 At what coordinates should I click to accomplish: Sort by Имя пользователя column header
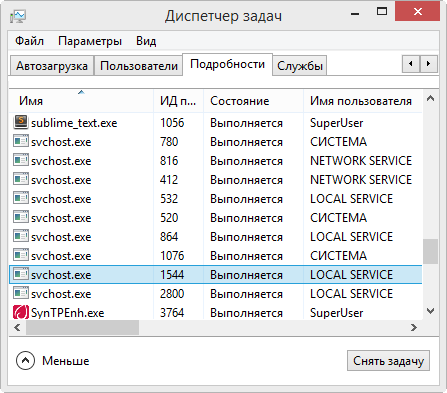click(x=363, y=101)
